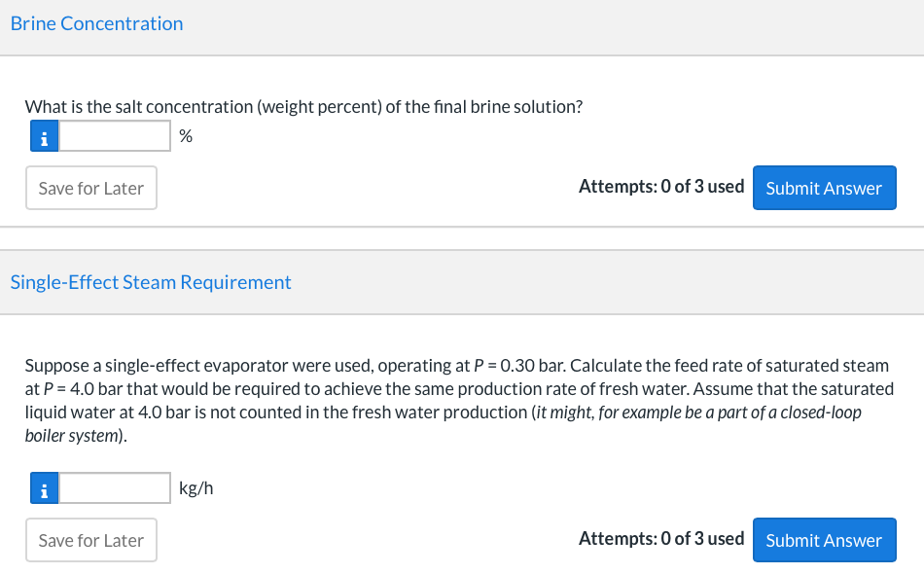Submit Answer for the steam feed rate question
Image resolution: width=924 pixels, height=574 pixels.
point(824,540)
